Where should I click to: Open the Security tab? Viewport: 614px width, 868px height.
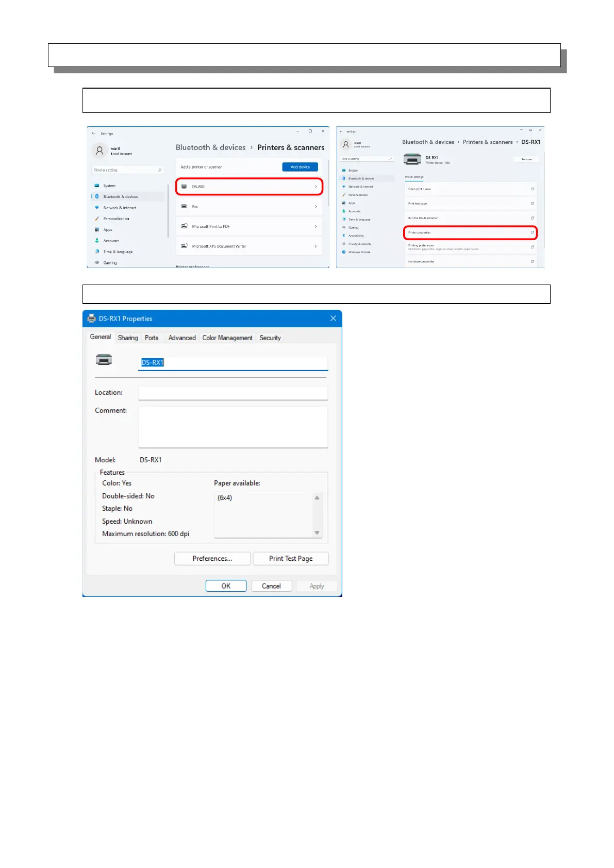point(270,338)
